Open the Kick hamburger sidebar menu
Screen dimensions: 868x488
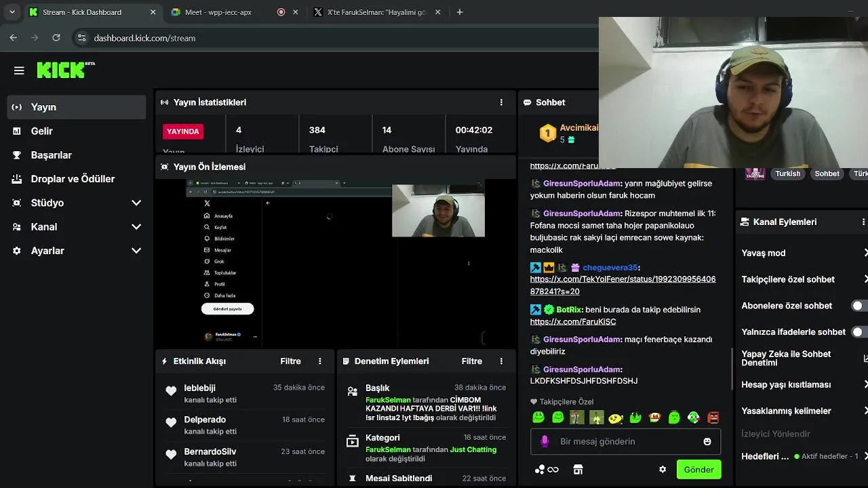19,70
